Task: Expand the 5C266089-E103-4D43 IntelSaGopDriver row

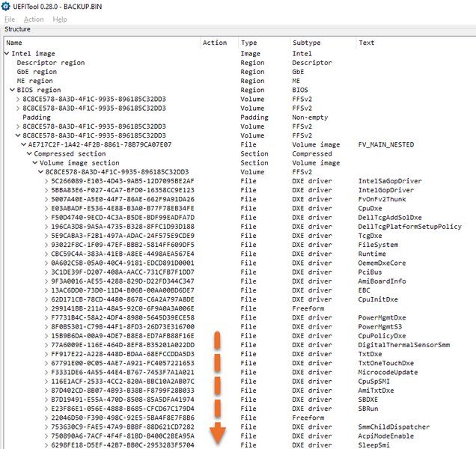Action: pyautogui.click(x=46, y=181)
